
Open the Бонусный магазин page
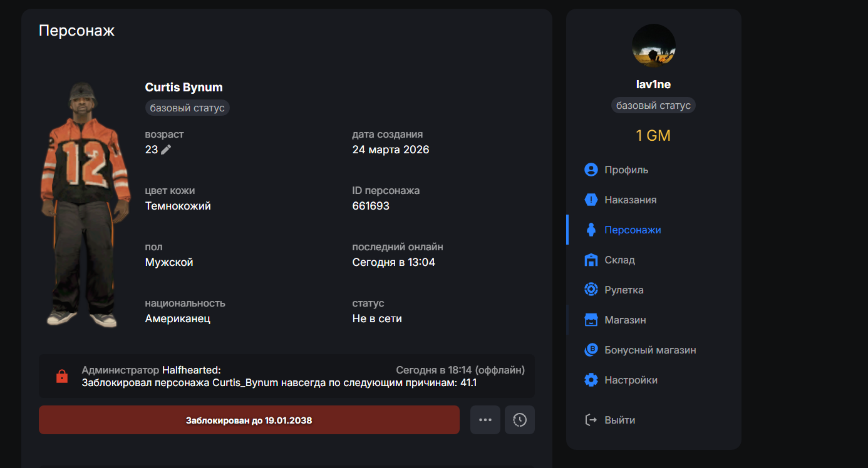point(650,350)
